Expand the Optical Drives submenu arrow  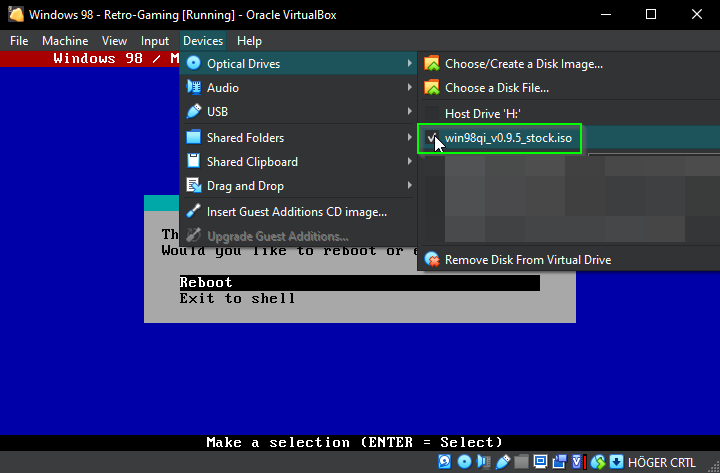409,63
